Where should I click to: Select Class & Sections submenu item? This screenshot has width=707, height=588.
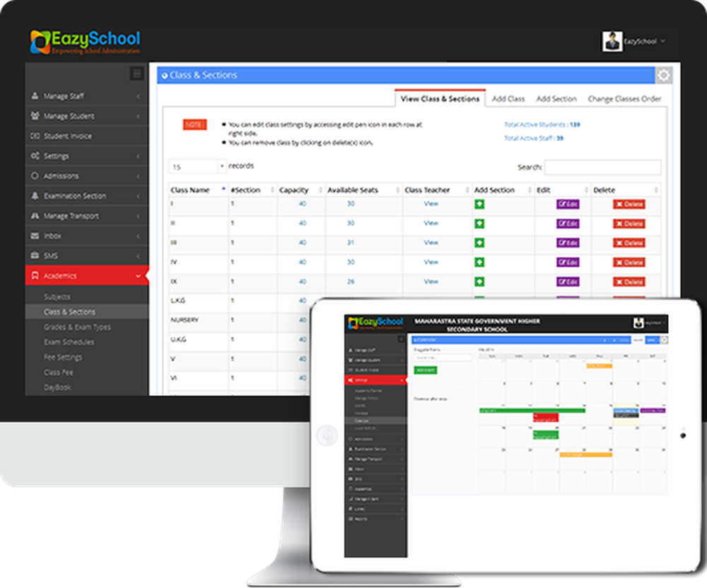click(x=69, y=312)
